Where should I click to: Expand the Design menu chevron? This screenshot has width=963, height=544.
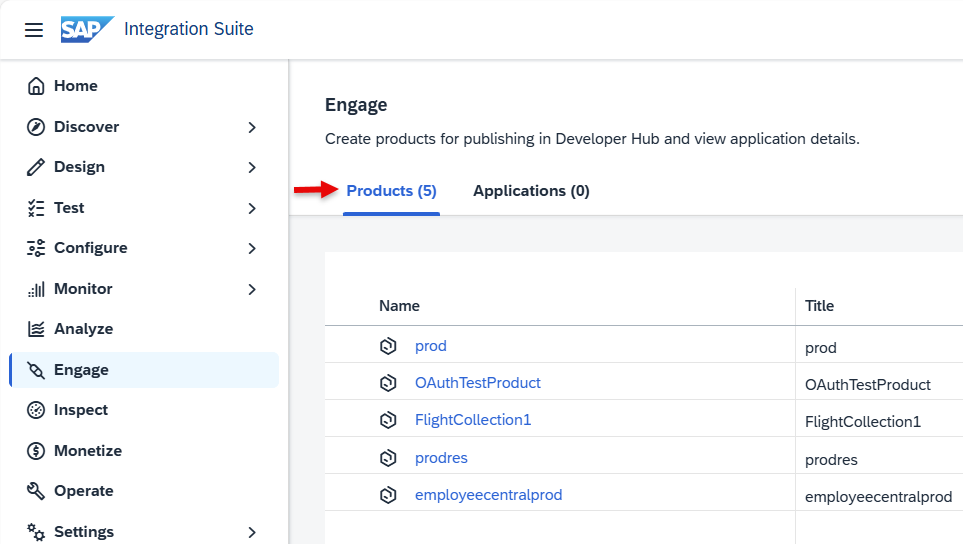(x=252, y=167)
